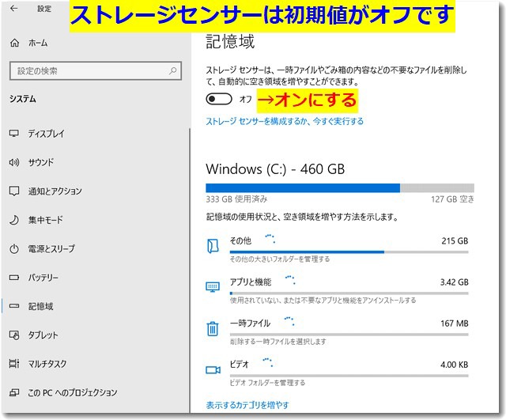Click the back arrow in Settings

pyautogui.click(x=15, y=10)
